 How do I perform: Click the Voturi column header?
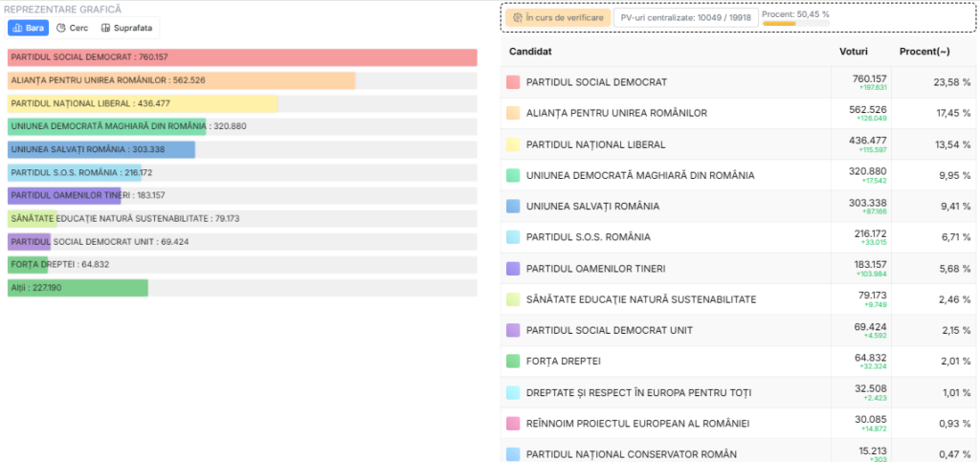[x=853, y=52]
